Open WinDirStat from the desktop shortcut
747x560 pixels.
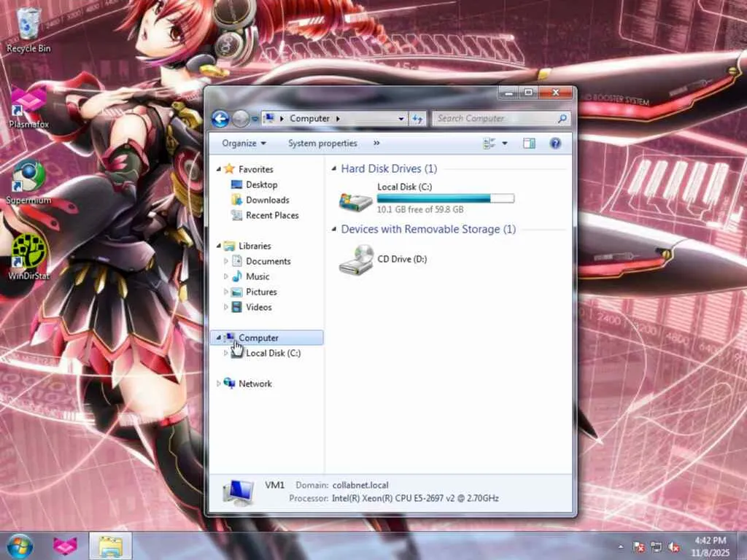(28, 257)
